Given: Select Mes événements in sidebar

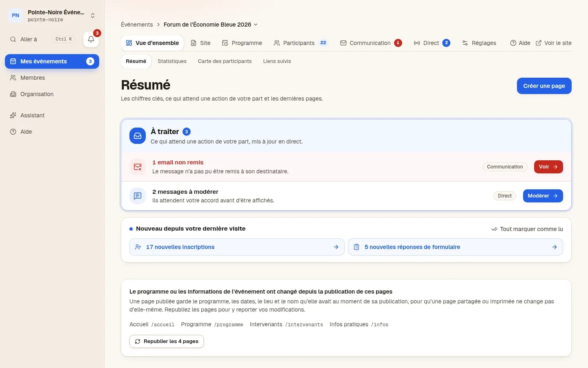Looking at the screenshot, I should (x=52, y=61).
